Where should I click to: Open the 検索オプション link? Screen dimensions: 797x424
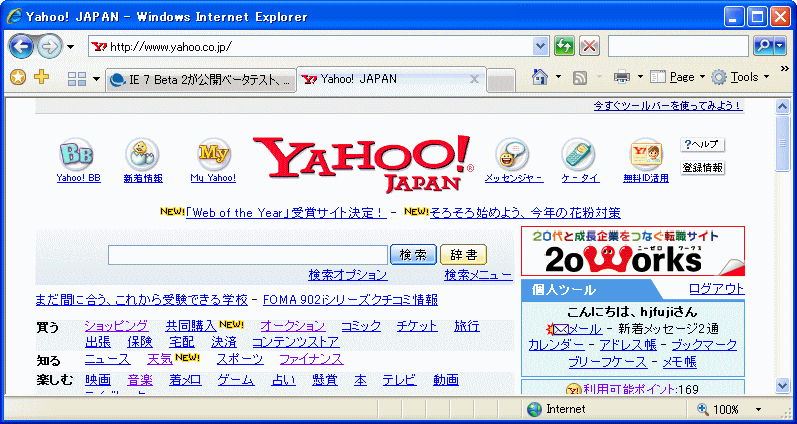pyautogui.click(x=348, y=275)
